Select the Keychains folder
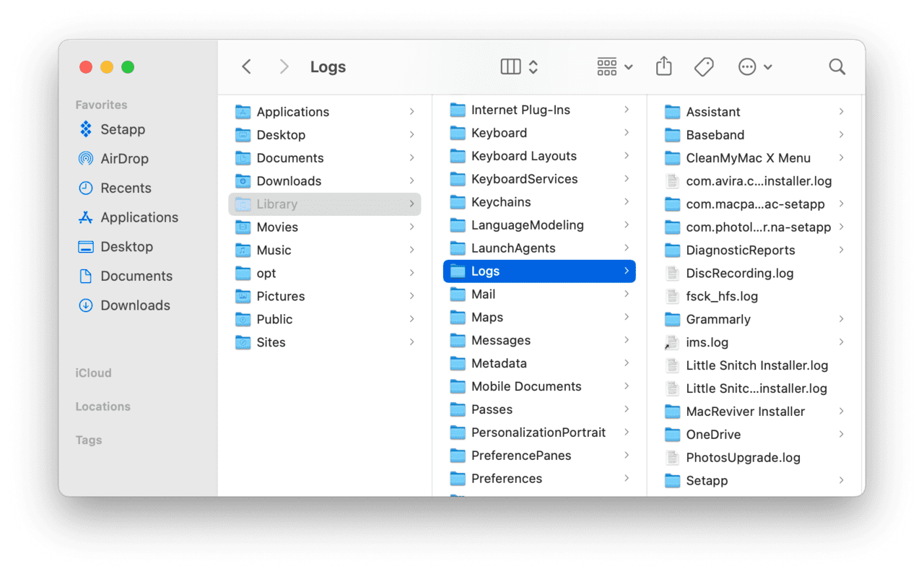The height and width of the screenshot is (574, 924). (x=539, y=202)
